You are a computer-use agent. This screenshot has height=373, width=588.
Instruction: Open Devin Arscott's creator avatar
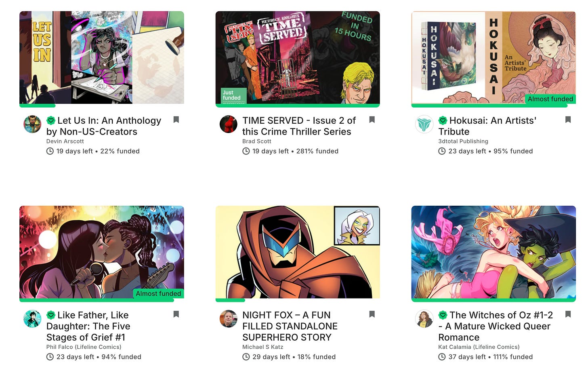tap(32, 124)
